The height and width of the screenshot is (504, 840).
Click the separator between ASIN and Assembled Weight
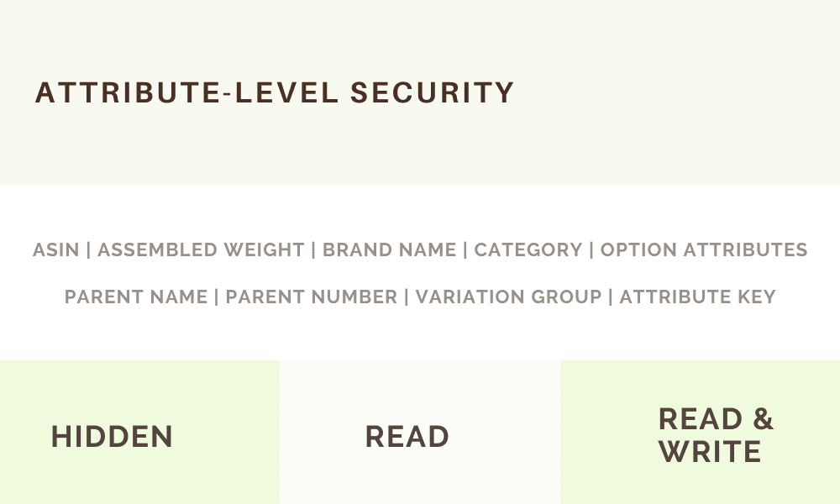click(88, 250)
